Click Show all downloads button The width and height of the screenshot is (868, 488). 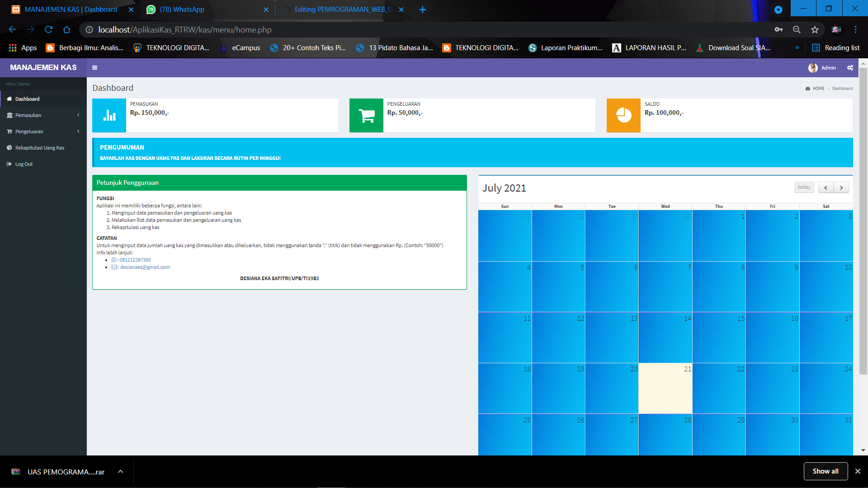click(x=826, y=471)
